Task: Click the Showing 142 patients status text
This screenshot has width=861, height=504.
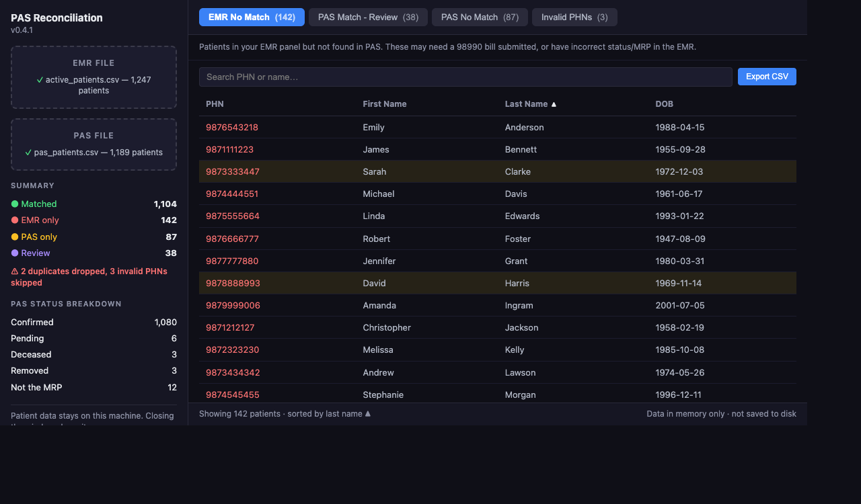Action: 285,414
